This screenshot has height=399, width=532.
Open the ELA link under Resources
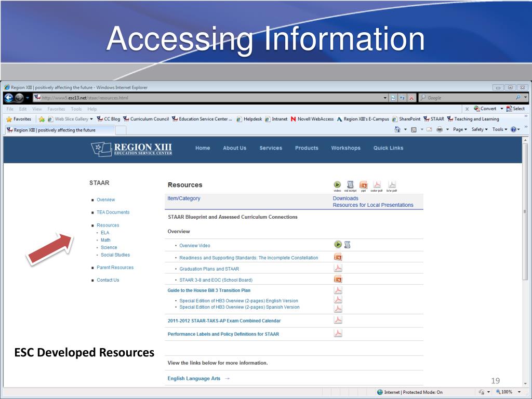pos(105,233)
